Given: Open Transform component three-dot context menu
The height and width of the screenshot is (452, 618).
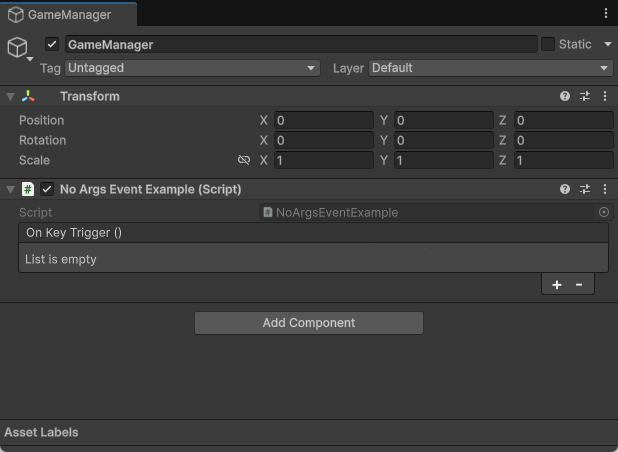Looking at the screenshot, I should (x=605, y=97).
